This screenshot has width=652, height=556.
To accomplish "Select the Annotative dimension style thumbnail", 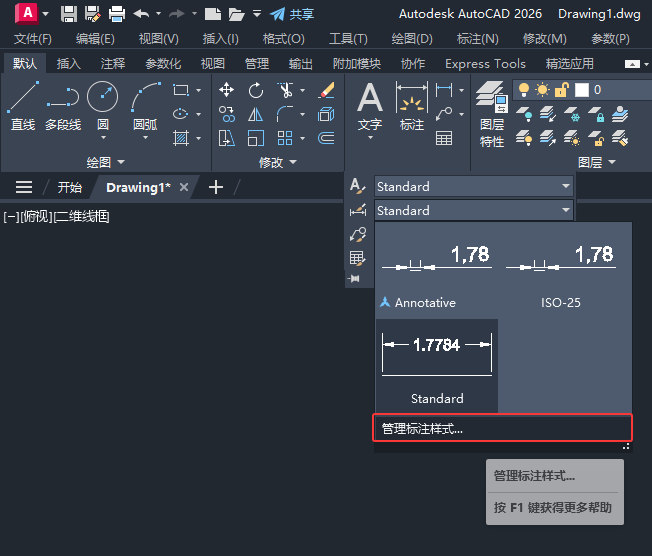I will [x=437, y=271].
